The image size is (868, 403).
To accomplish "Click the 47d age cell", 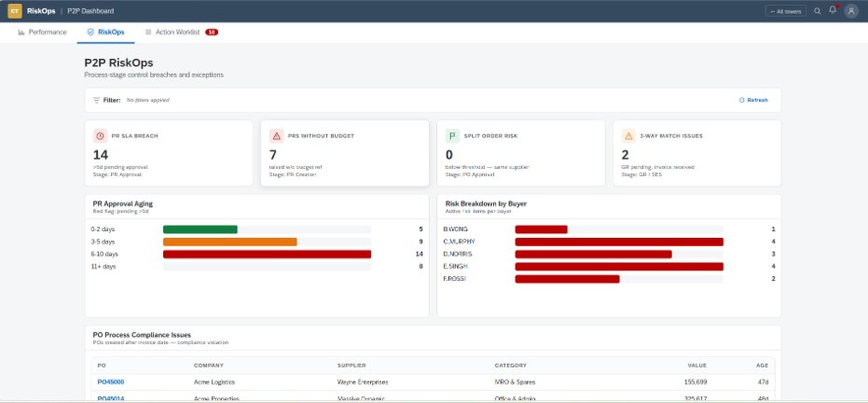I will (x=763, y=382).
